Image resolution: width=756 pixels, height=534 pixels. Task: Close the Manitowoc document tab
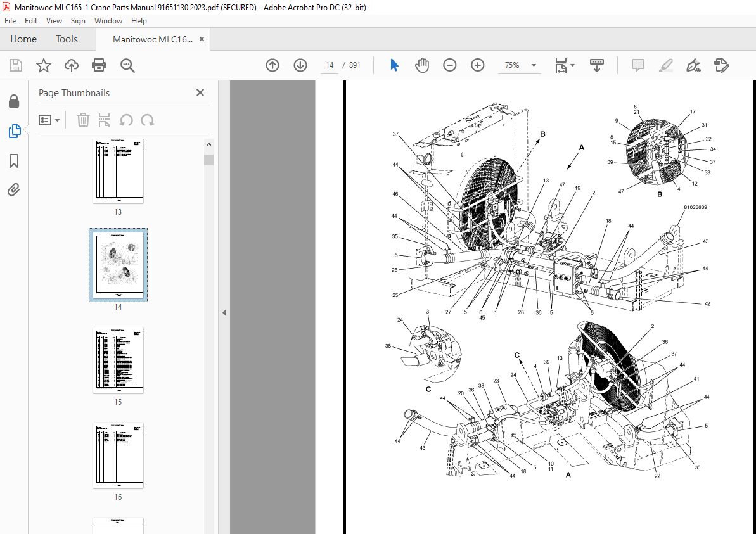click(x=202, y=39)
